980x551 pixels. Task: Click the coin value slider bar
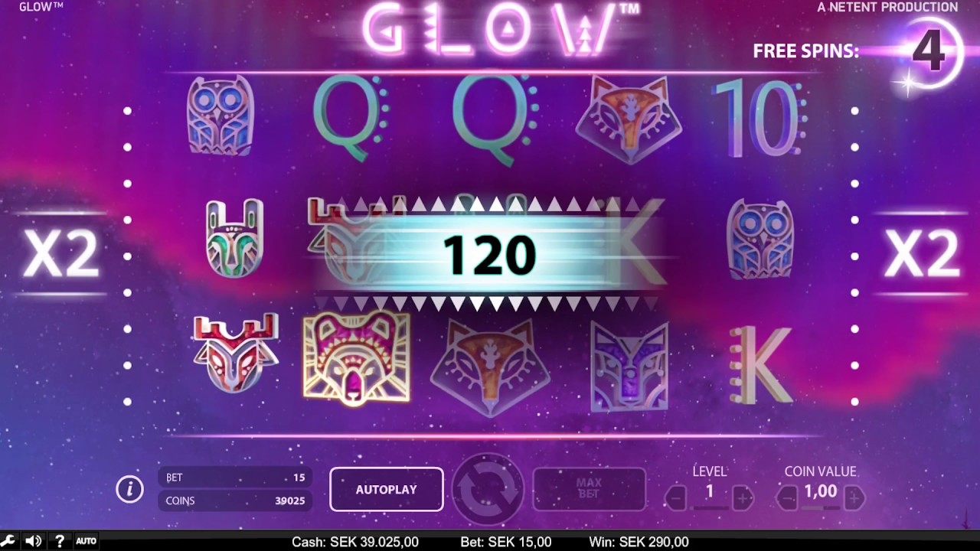(x=820, y=508)
